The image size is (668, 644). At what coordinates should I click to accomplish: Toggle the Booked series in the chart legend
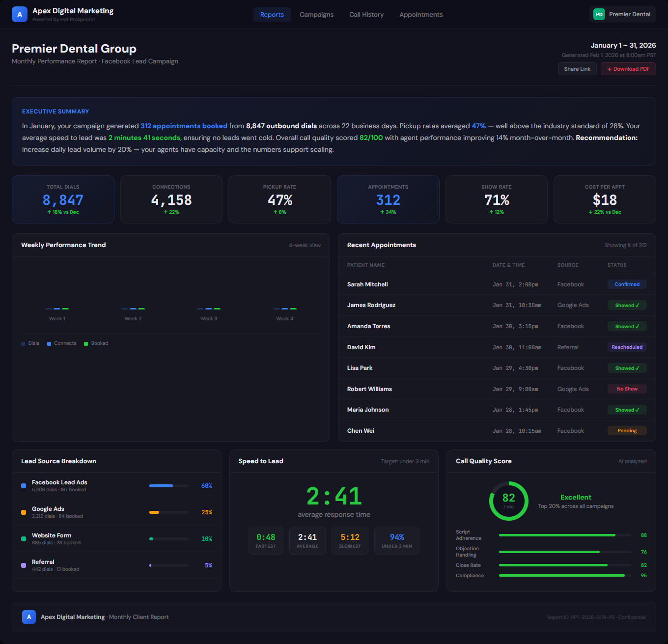click(96, 343)
